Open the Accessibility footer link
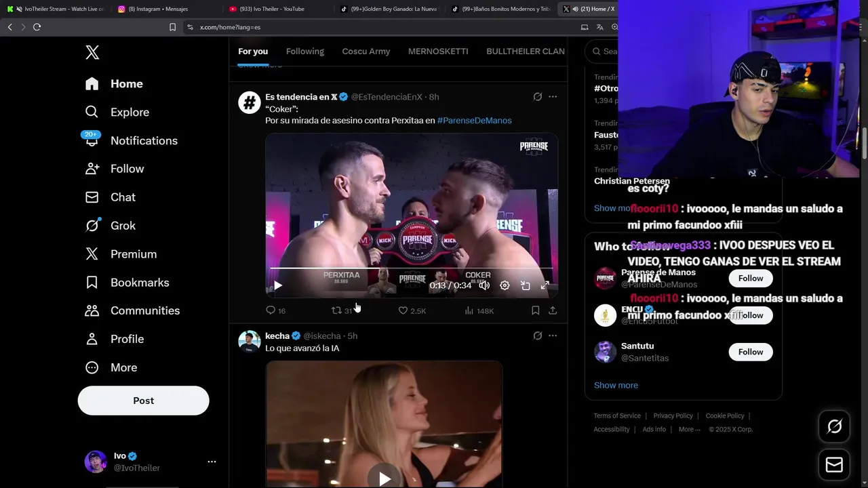868x488 pixels. pyautogui.click(x=612, y=430)
